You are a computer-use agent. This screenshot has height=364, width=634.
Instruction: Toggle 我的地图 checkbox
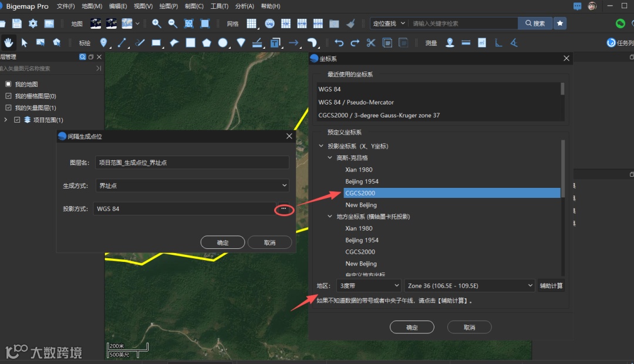pos(8,84)
